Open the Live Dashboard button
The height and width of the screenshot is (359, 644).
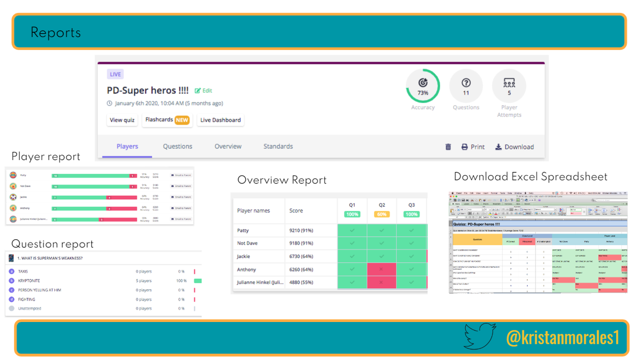click(221, 120)
